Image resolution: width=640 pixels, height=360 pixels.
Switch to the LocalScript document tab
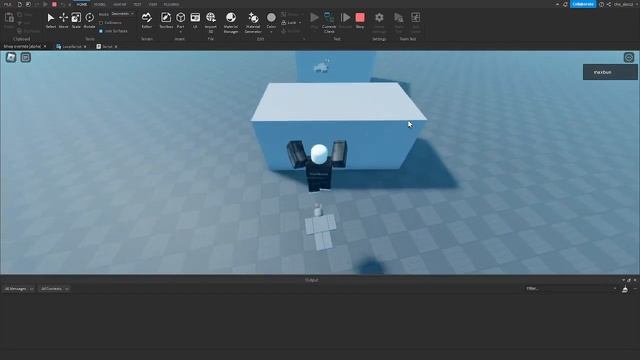coord(71,47)
